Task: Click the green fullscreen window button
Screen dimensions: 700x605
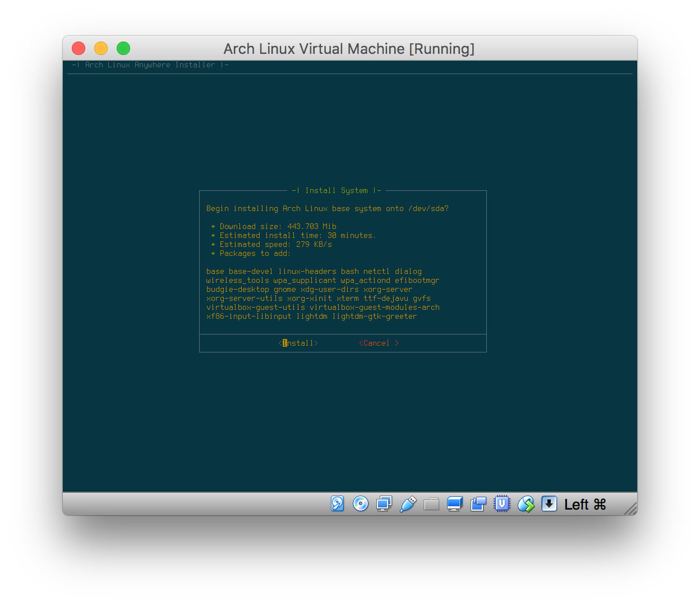Action: click(123, 48)
